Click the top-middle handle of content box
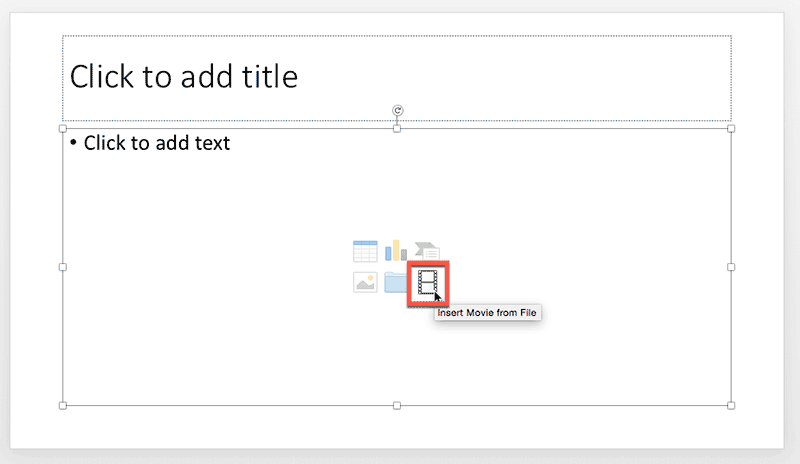Image resolution: width=800 pixels, height=464 pixels. pyautogui.click(x=397, y=129)
